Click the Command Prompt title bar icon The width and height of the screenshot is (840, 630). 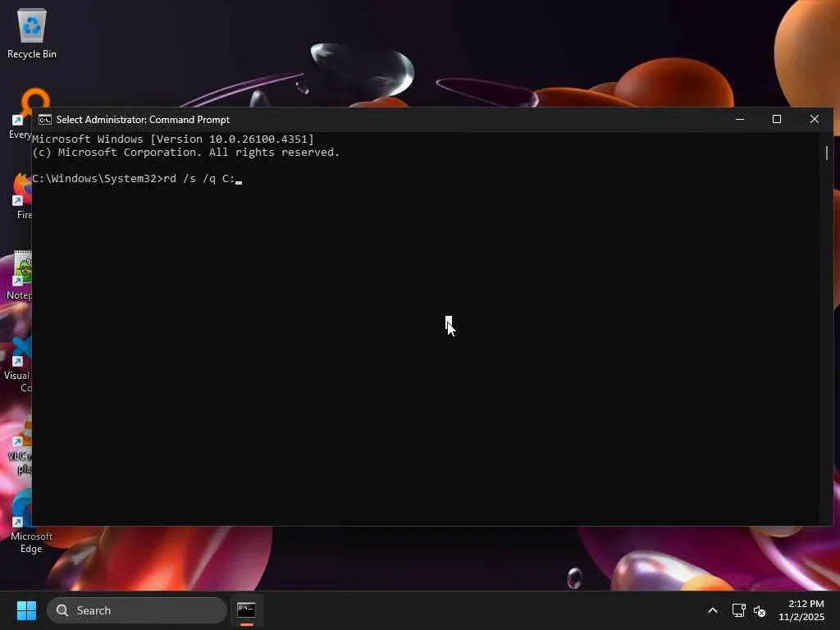pos(45,120)
